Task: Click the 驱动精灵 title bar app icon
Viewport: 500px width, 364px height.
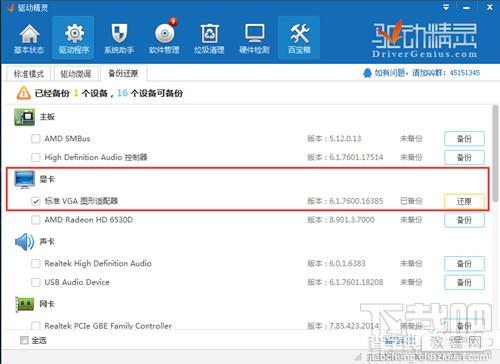Action: click(x=10, y=7)
